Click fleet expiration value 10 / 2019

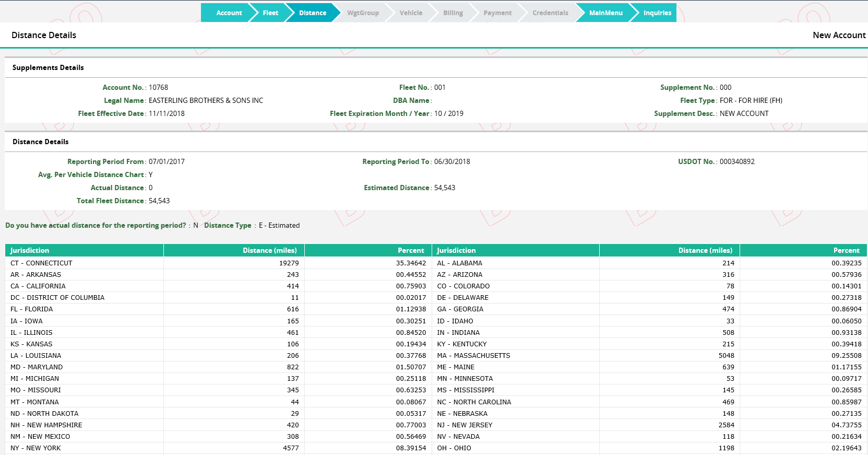(x=449, y=113)
